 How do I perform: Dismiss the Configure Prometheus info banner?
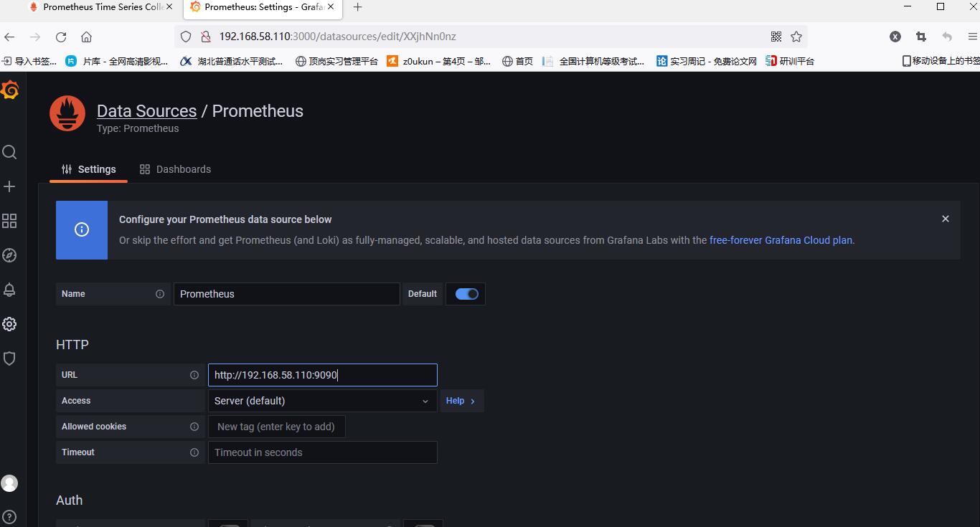click(x=946, y=219)
